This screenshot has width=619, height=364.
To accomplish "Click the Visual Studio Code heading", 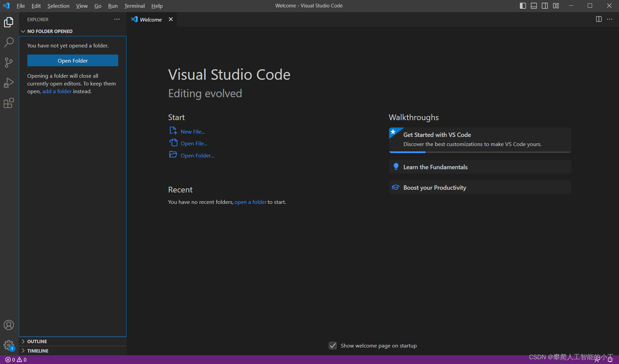I will pos(229,74).
